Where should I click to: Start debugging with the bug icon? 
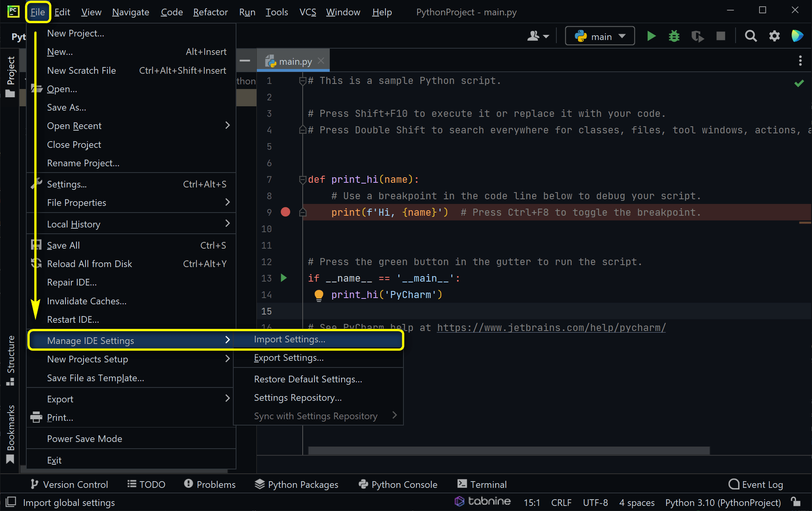pos(674,36)
